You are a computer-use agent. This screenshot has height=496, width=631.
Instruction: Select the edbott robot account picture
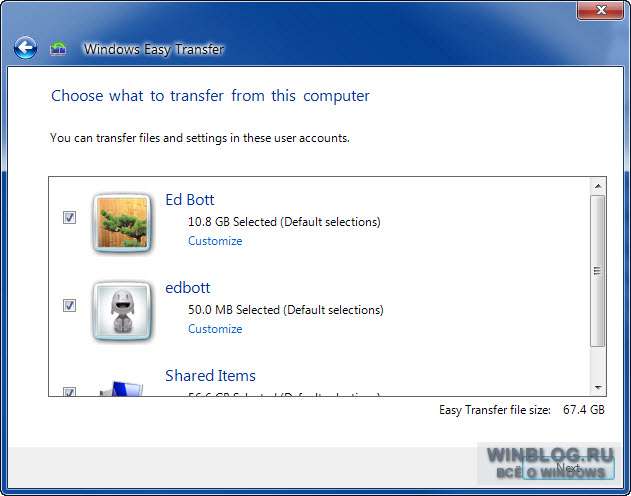[122, 311]
